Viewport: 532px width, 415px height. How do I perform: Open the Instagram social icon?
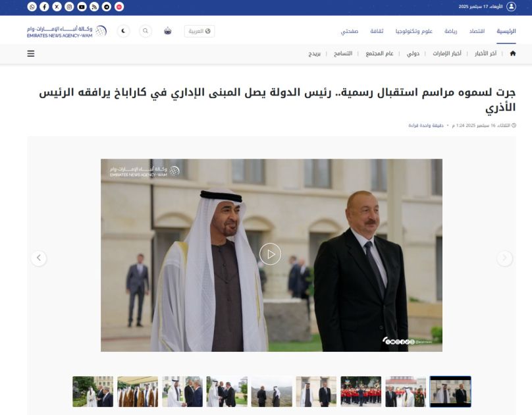[x=69, y=7]
